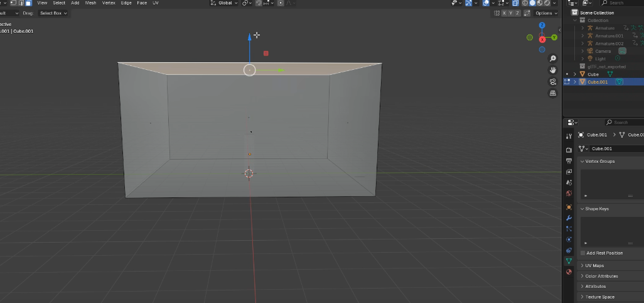Open the Mesh menu
Viewport: 644px width, 303px height.
(91, 3)
